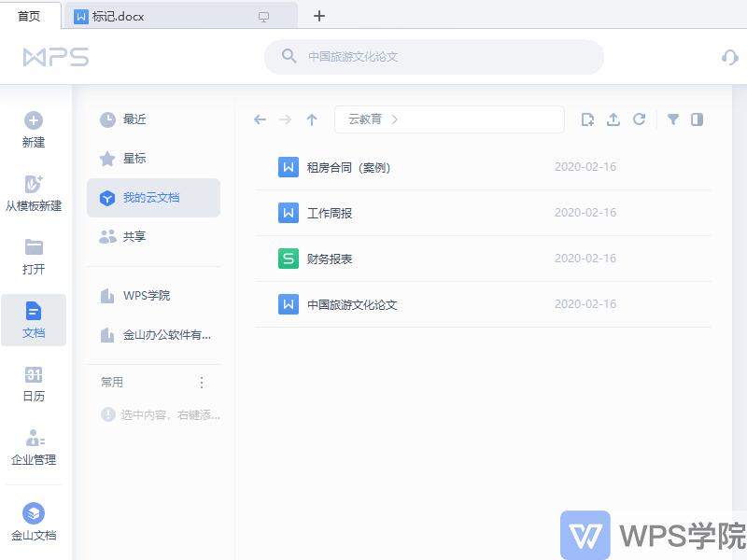Click the 打开 folder icon
This screenshot has width=747, height=560.
pos(34,247)
